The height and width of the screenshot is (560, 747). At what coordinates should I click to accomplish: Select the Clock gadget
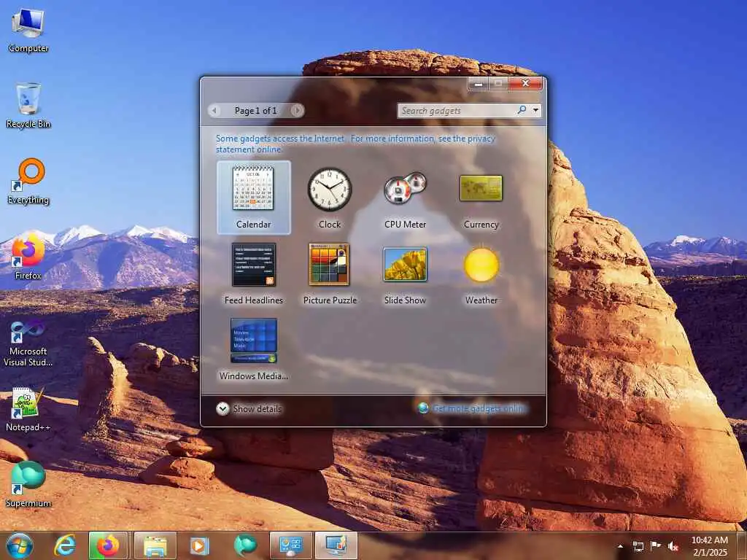click(x=329, y=197)
